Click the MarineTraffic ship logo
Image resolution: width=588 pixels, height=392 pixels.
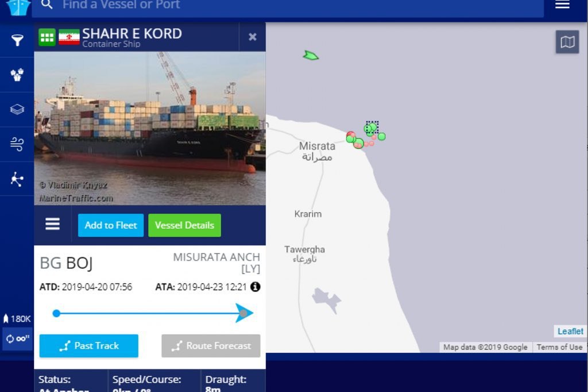(18, 7)
